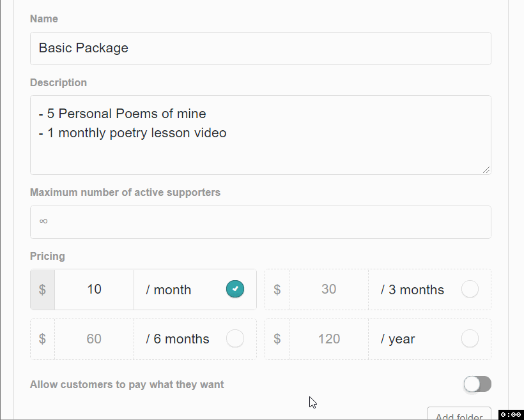524x420 pixels.
Task: Click the "/ 3 months" period label
Action: pos(412,290)
